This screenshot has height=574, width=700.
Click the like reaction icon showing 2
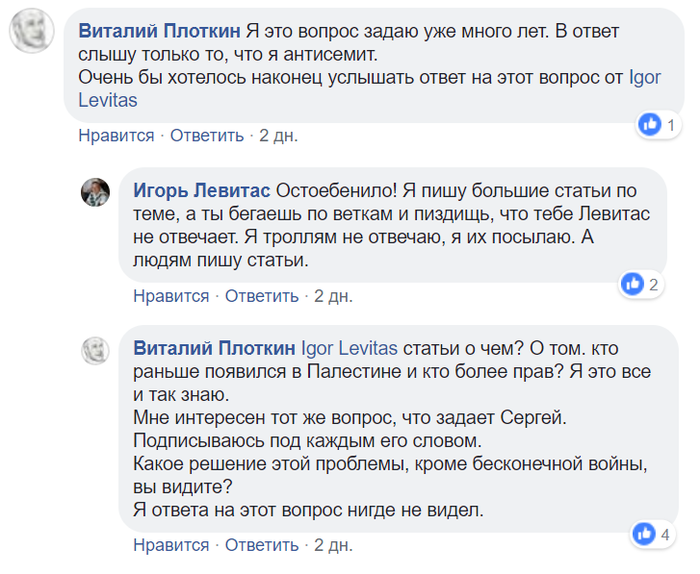pos(632,284)
